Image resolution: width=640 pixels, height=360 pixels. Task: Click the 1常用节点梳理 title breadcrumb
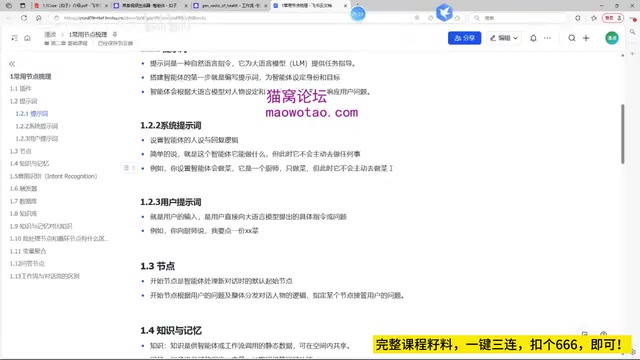click(x=88, y=35)
